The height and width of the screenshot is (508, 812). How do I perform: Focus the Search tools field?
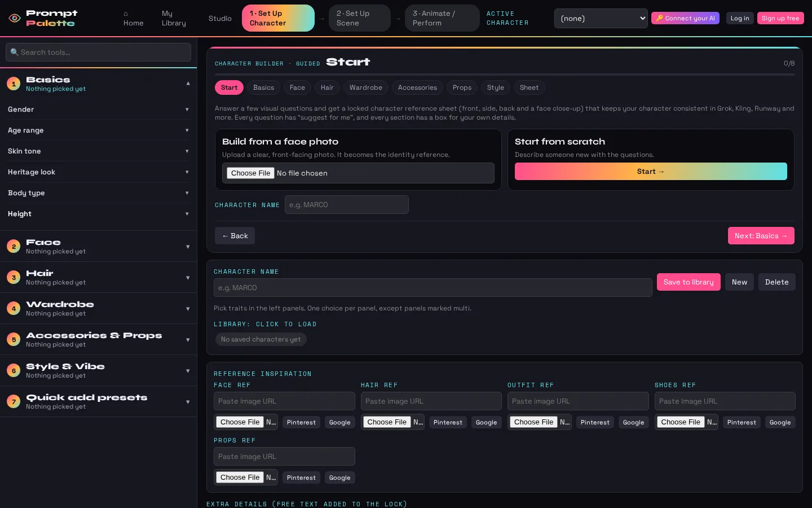pyautogui.click(x=98, y=52)
